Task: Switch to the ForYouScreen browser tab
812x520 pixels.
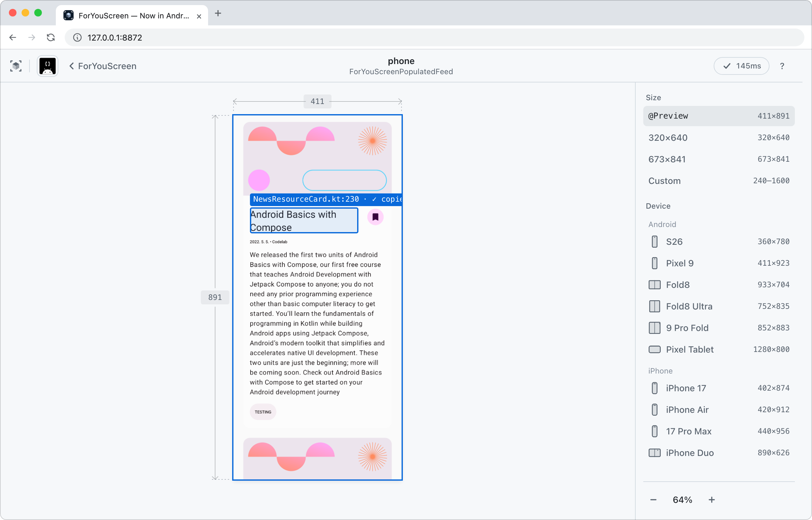Action: pos(132,16)
